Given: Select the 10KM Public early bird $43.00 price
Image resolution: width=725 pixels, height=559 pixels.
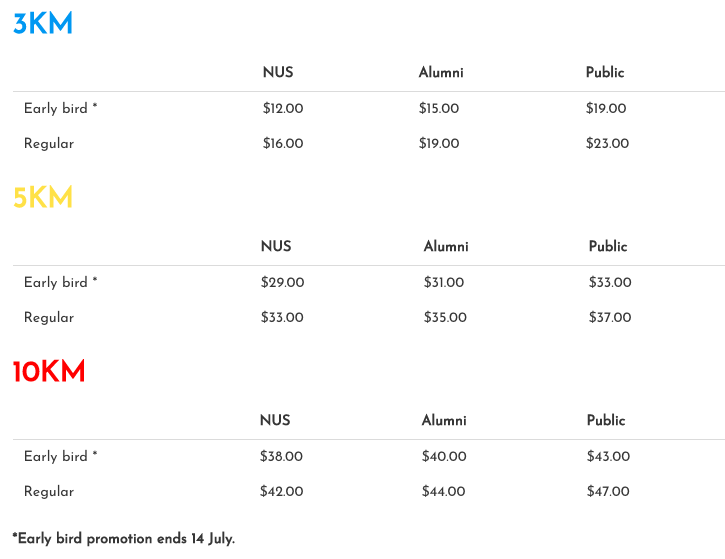Looking at the screenshot, I should [608, 456].
